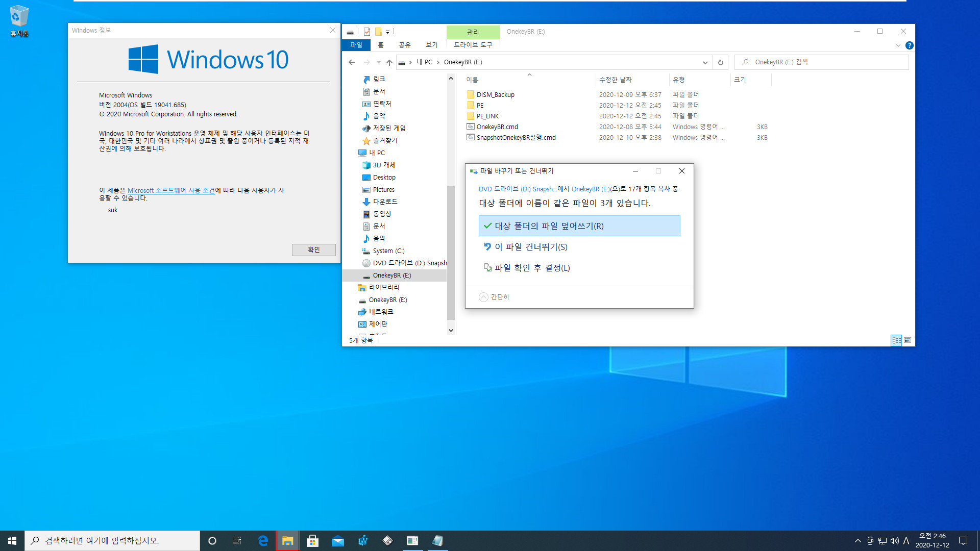Open address bar history dropdown
This screenshot has height=551, width=980.
(x=705, y=62)
